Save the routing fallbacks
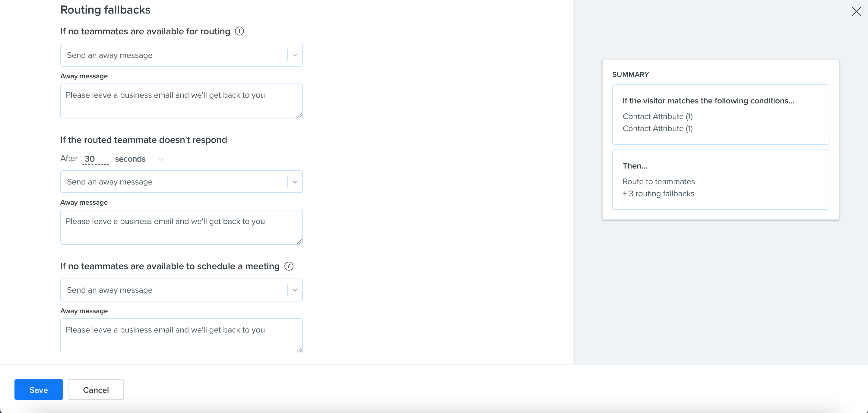 point(39,390)
